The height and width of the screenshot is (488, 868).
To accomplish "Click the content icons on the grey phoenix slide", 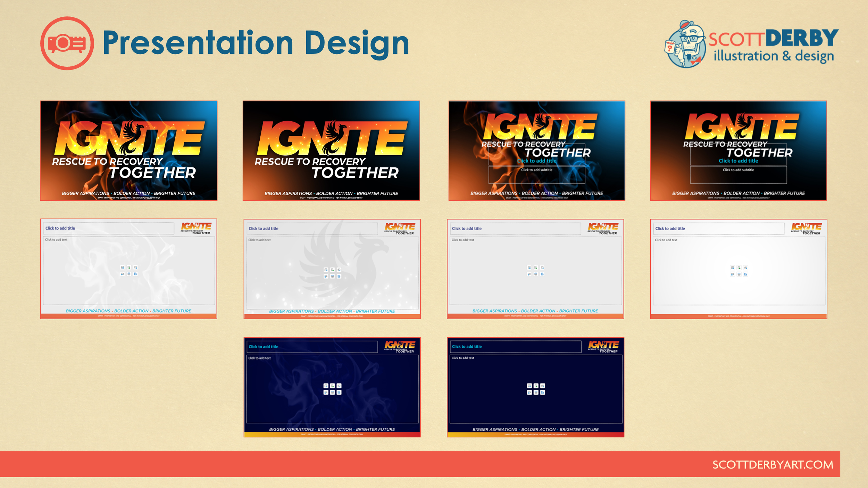I will 332,273.
